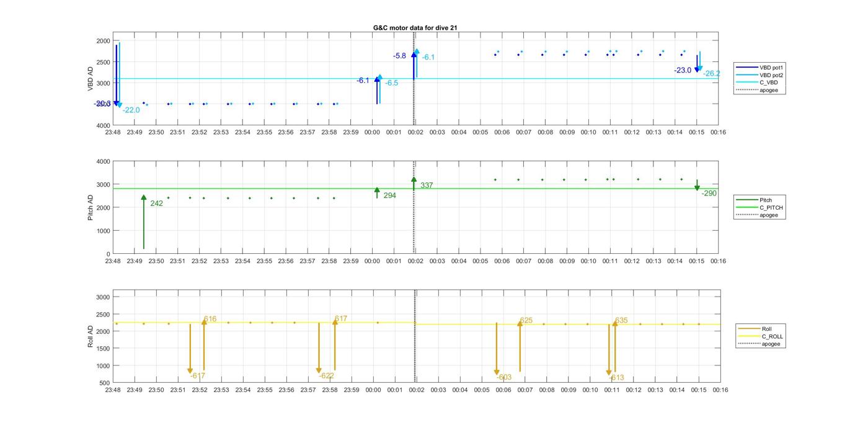Click the '625' roll annotation
The width and height of the screenshot is (868, 430).
coord(526,321)
